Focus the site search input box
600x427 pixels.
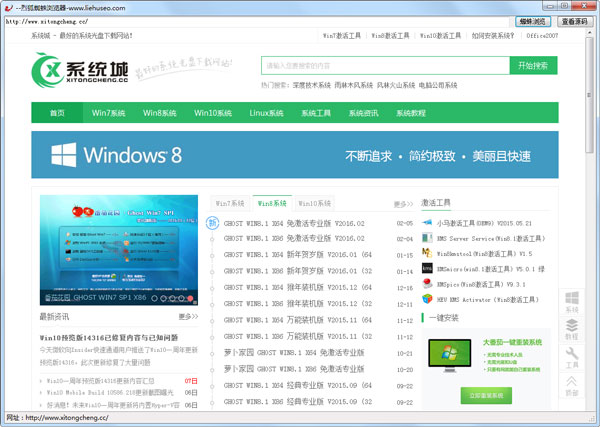(x=385, y=65)
